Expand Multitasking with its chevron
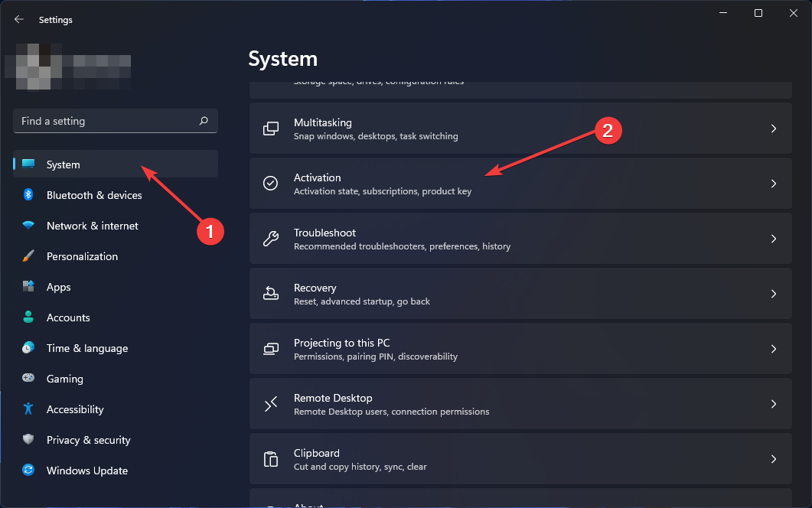812x508 pixels. tap(773, 129)
